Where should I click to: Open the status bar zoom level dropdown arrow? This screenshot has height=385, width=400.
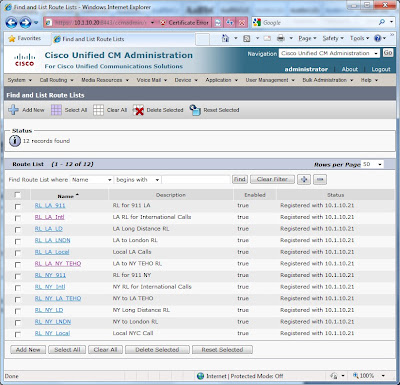point(383,376)
